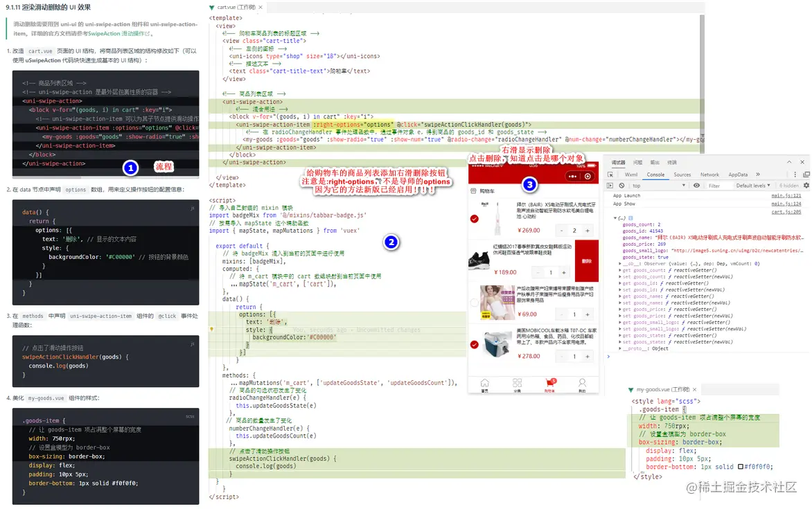Switch to the Console tab

pos(655,175)
